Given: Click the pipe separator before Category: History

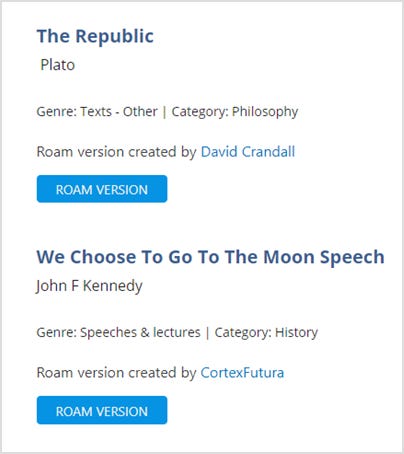Looking at the screenshot, I should [x=207, y=333].
